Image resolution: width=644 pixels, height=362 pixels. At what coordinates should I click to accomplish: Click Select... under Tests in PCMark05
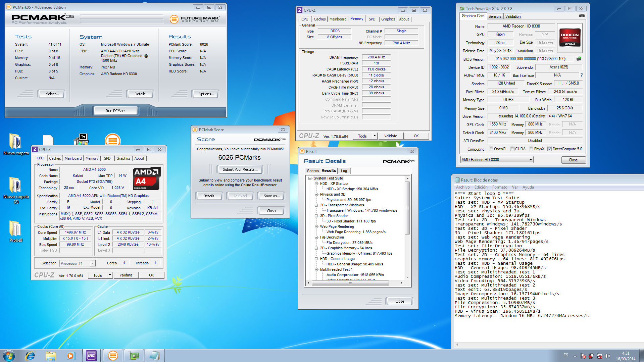(x=52, y=94)
